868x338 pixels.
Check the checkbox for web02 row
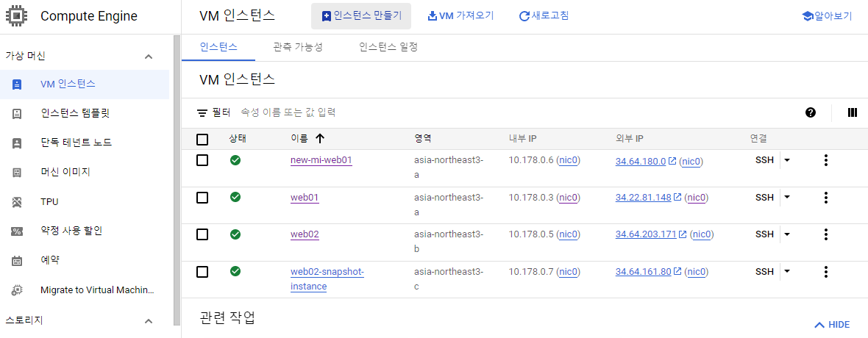[202, 234]
